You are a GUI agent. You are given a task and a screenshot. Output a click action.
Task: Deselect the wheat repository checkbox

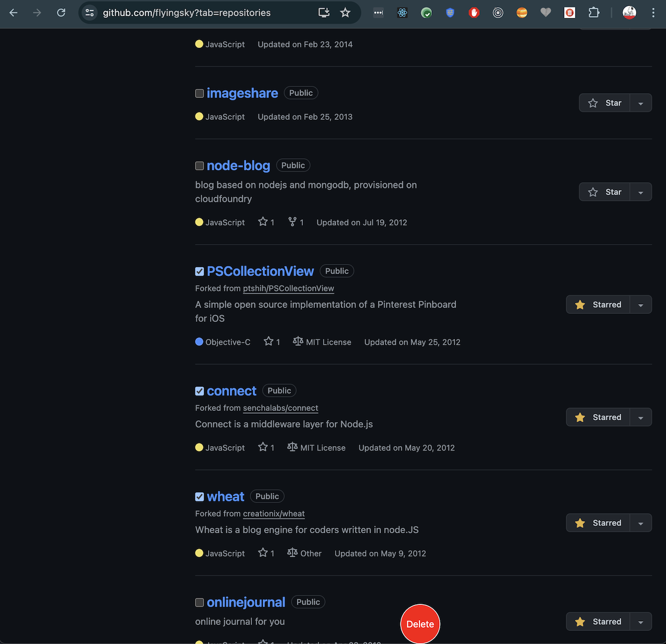click(x=199, y=497)
